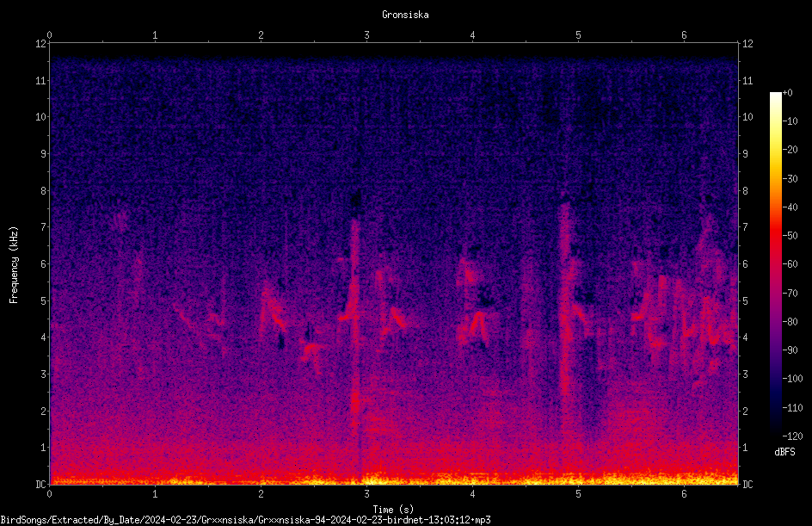The height and width of the screenshot is (526, 812).
Task: Click the DC label on left axis
Action: pos(41,484)
